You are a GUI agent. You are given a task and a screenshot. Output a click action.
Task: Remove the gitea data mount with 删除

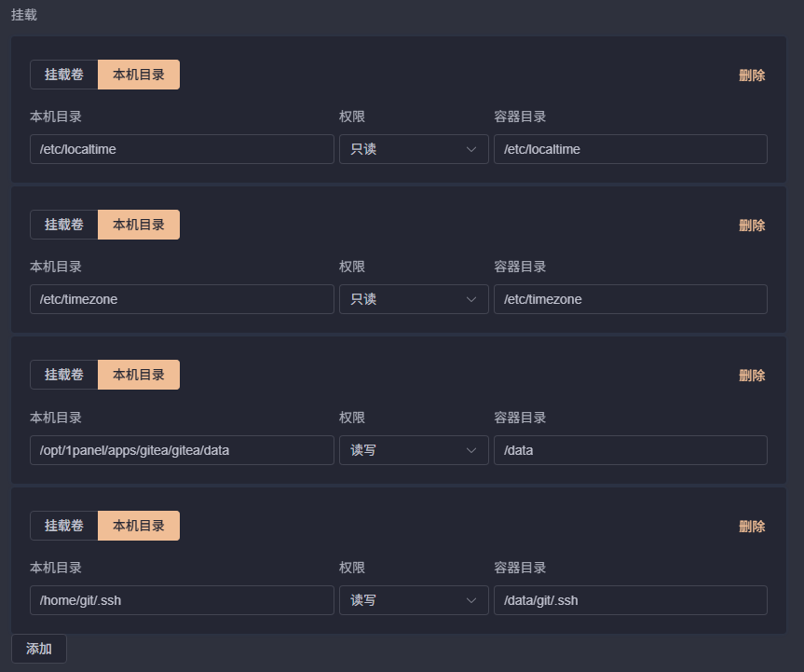pyautogui.click(x=751, y=376)
